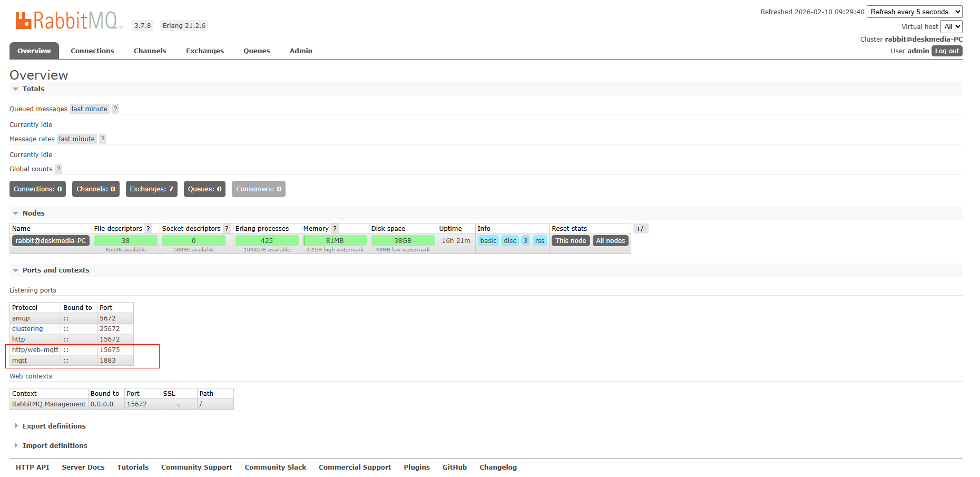Click Channels: 0 count button
This screenshot has height=477, width=980.
(x=96, y=189)
